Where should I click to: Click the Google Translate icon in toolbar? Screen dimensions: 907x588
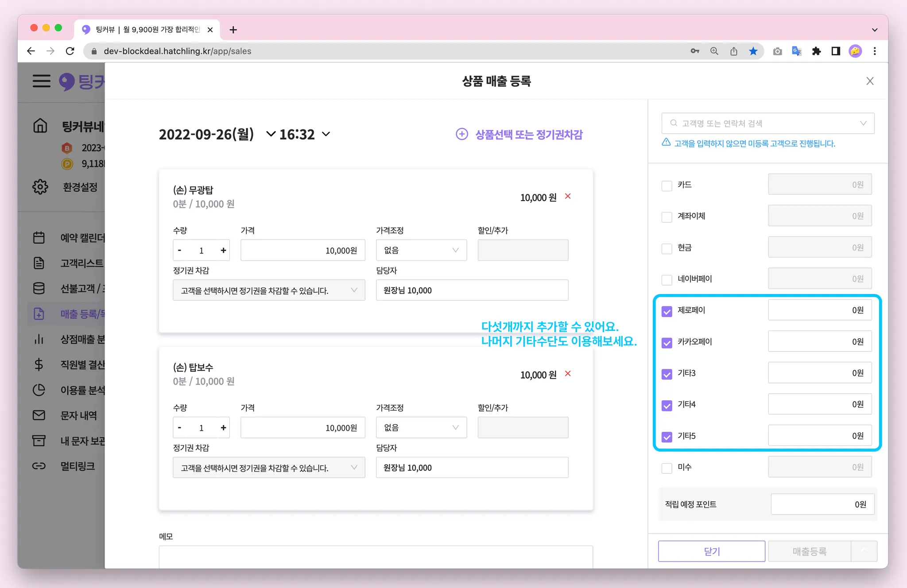click(x=796, y=51)
